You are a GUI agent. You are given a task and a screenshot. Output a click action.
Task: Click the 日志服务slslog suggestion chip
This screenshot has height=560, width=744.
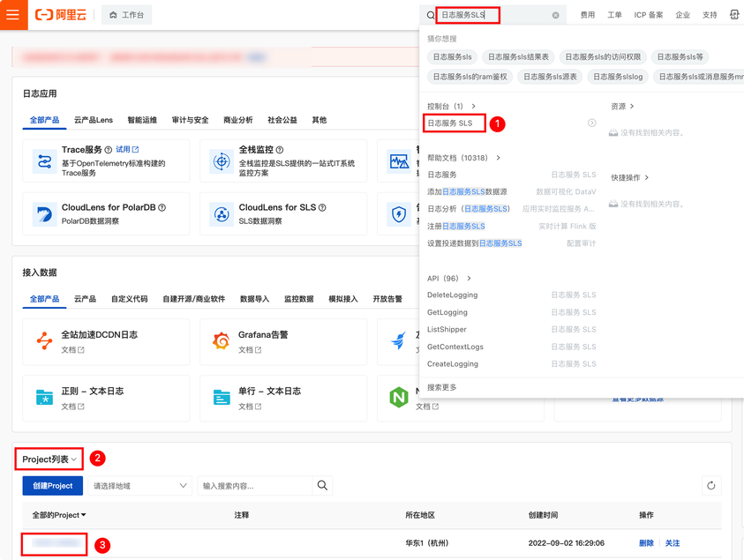618,77
